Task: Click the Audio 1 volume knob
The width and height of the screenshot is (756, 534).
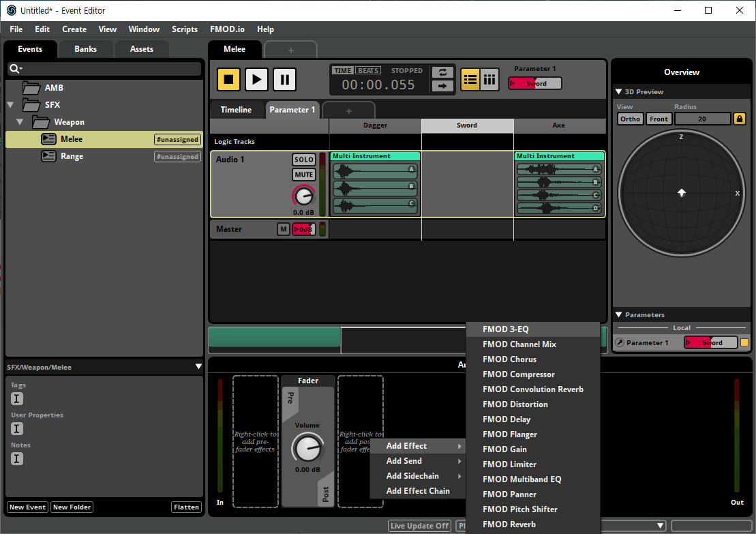Action: [304, 196]
